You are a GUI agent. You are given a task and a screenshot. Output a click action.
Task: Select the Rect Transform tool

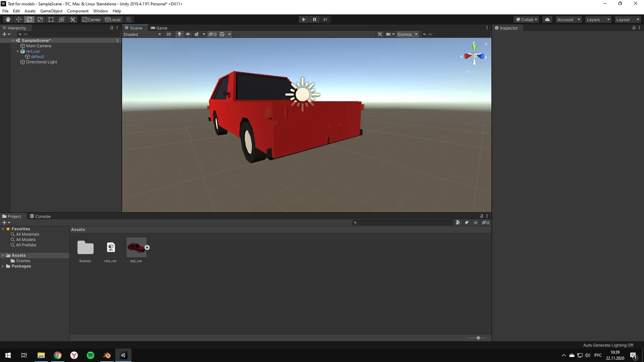click(51, 19)
